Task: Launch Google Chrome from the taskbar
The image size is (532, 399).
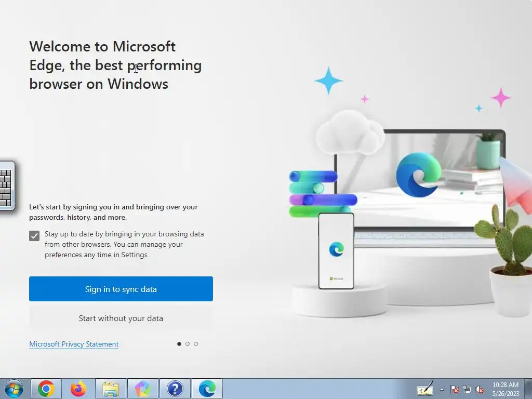Action: pos(46,389)
